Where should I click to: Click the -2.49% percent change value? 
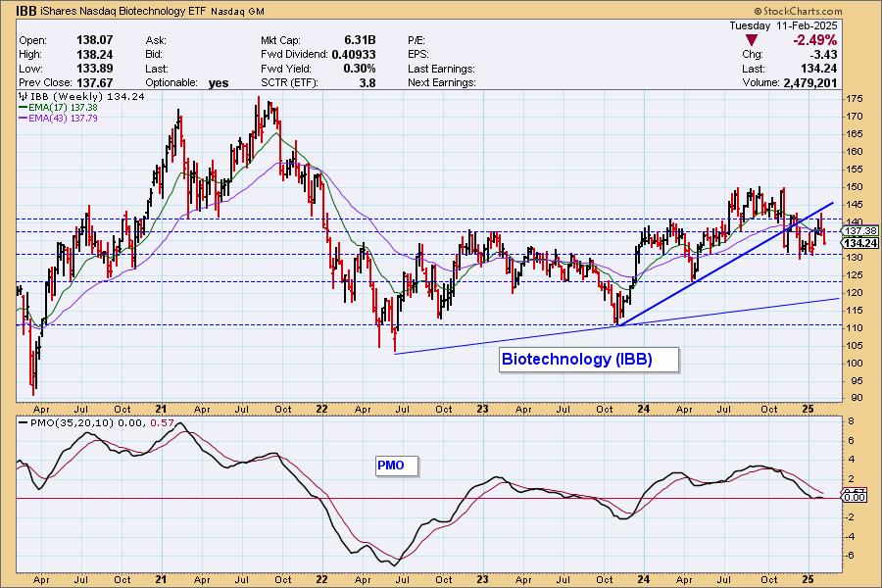pyautogui.click(x=814, y=40)
